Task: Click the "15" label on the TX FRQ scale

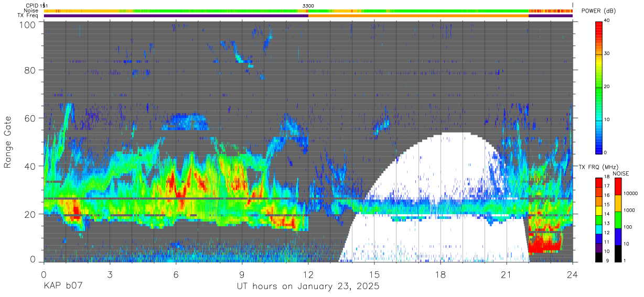Action: click(607, 205)
